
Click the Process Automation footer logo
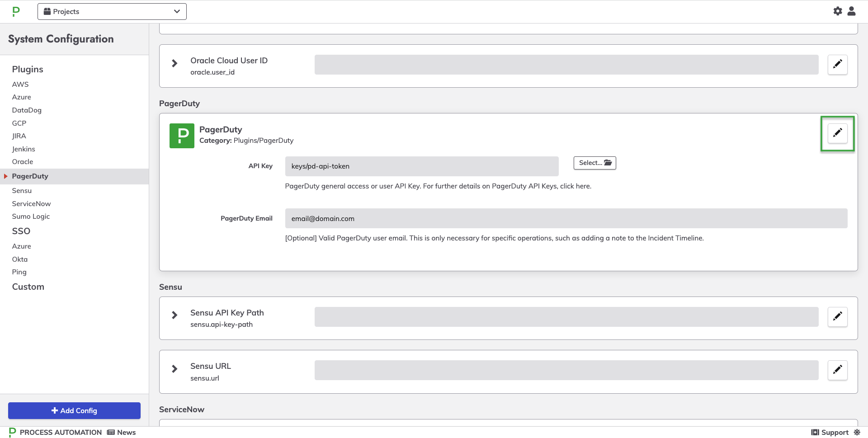[x=13, y=432]
